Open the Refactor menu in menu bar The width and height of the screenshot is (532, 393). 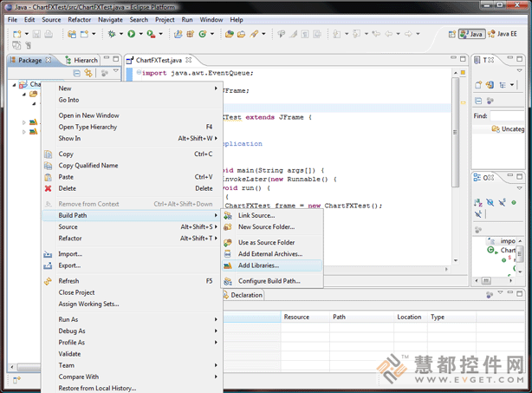(80, 20)
